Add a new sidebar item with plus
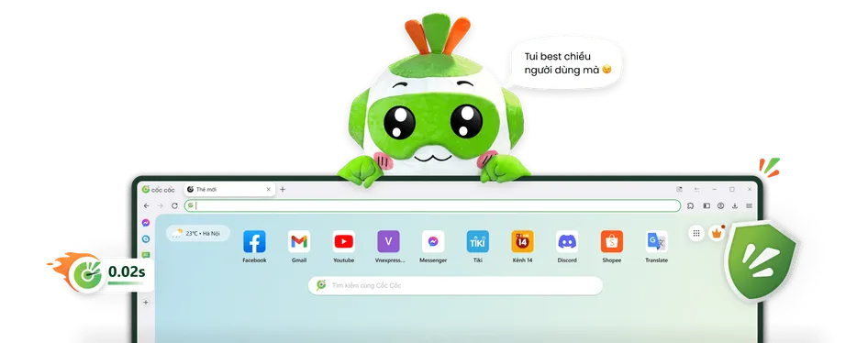 [x=146, y=303]
